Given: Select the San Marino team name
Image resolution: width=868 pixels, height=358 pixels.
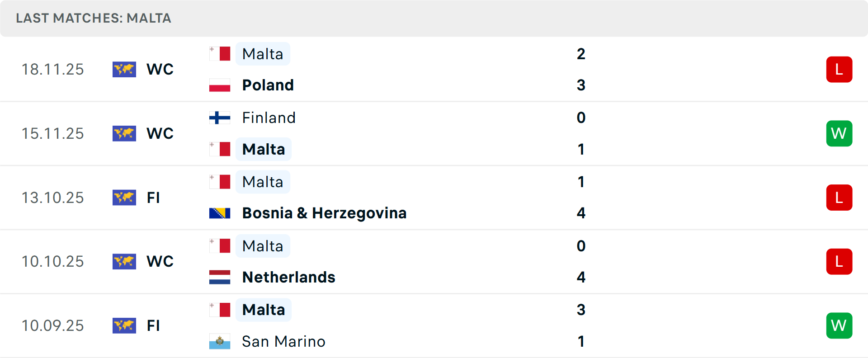Looking at the screenshot, I should coord(283,341).
